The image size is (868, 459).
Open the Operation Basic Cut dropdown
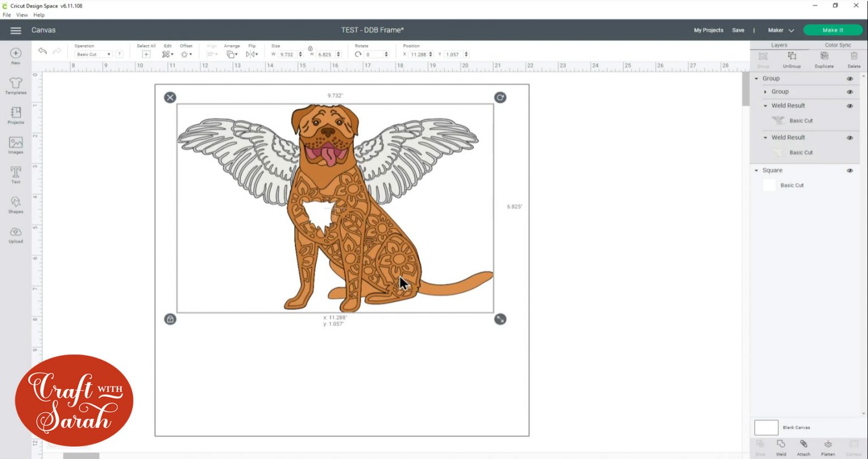click(93, 54)
